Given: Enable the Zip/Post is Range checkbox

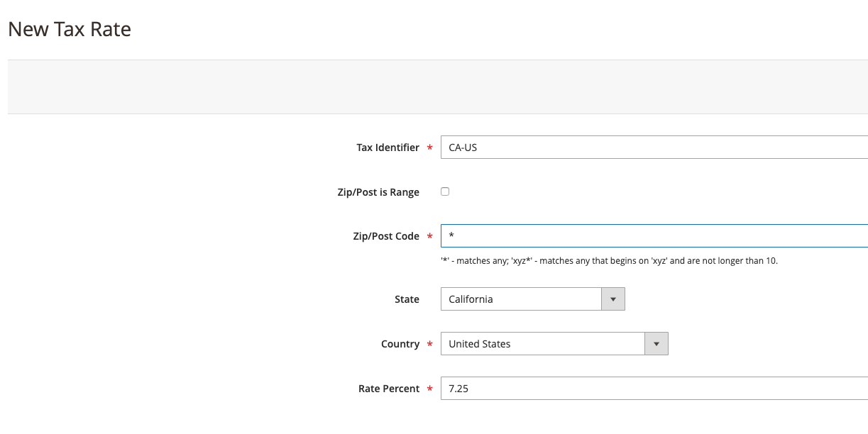Looking at the screenshot, I should [445, 191].
